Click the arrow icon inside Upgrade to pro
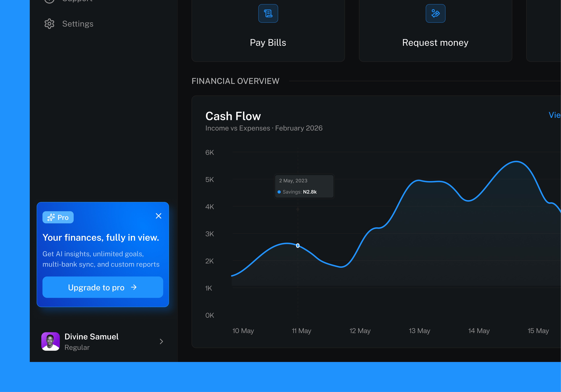Screen dimensions: 561x392 134,287
